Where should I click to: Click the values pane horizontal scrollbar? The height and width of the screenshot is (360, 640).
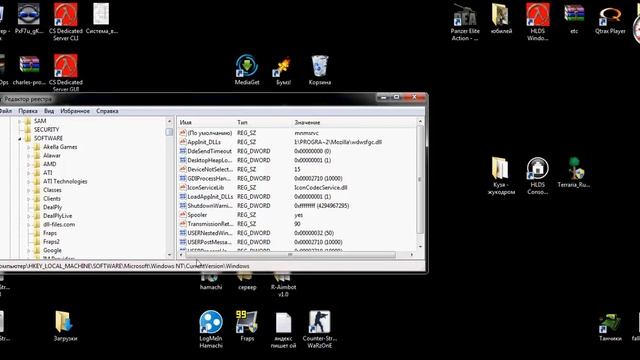290,255
